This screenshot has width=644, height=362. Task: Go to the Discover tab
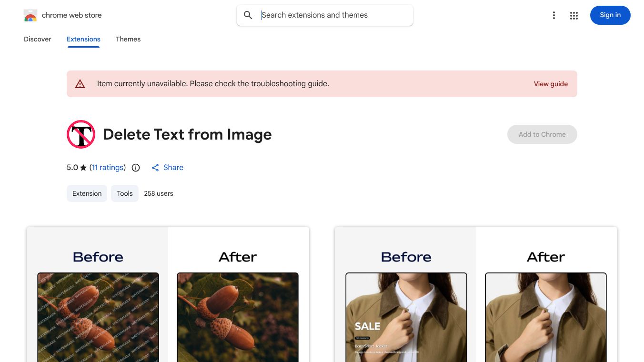pyautogui.click(x=38, y=39)
